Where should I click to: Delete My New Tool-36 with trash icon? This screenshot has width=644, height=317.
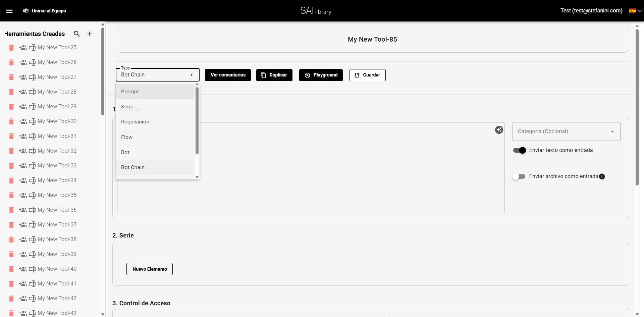click(11, 210)
